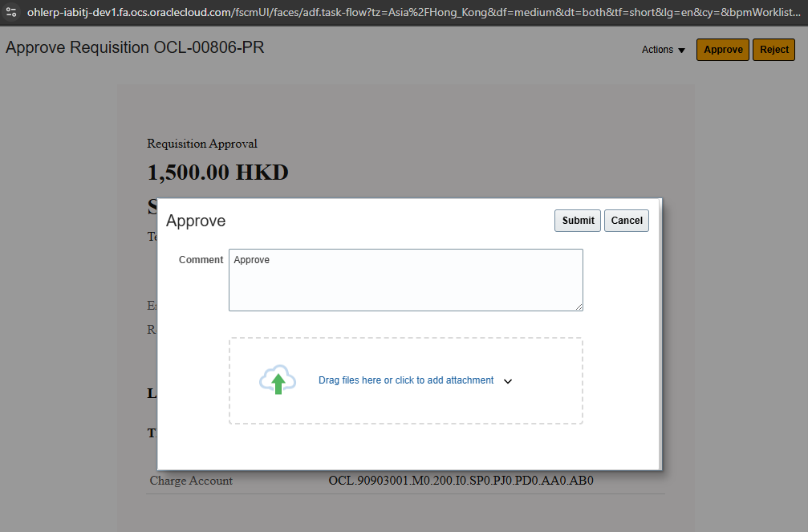Click the Approve dialog title text
Image resolution: width=808 pixels, height=532 pixels.
pos(195,221)
